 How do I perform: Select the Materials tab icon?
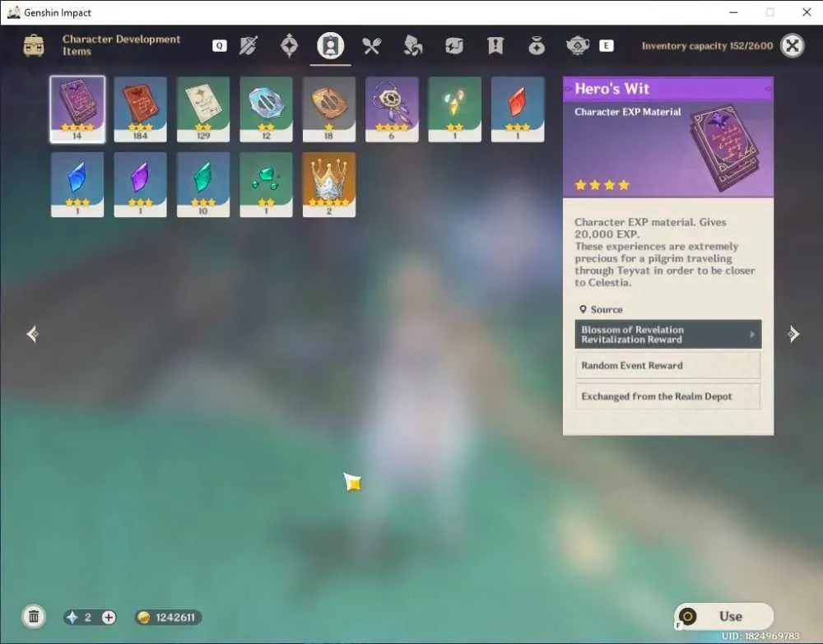click(412, 46)
